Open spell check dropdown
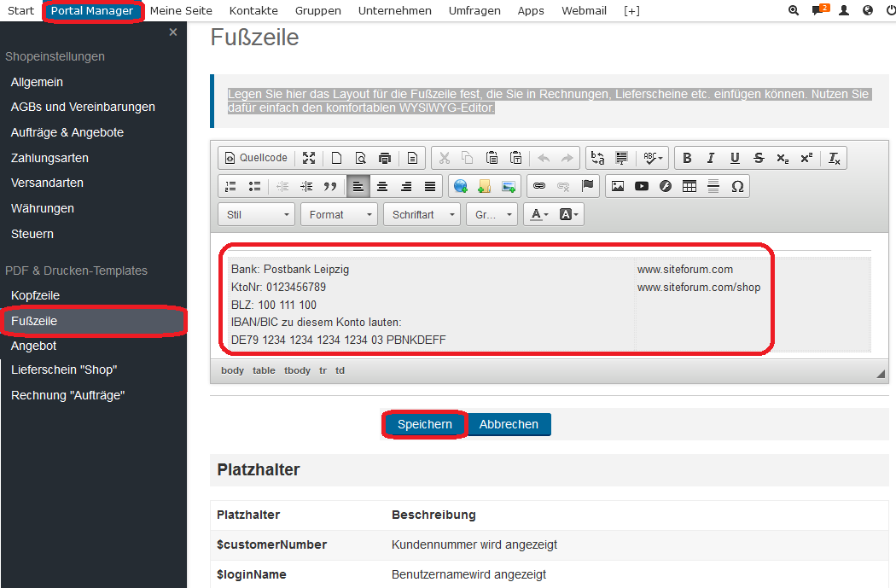The height and width of the screenshot is (588, 896). [653, 158]
